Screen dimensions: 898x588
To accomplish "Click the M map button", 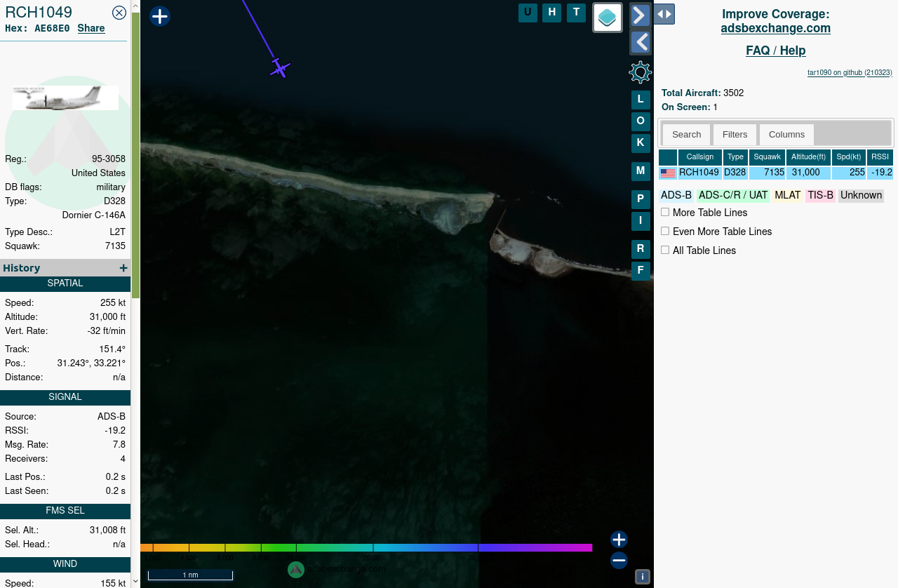I will 641,171.
